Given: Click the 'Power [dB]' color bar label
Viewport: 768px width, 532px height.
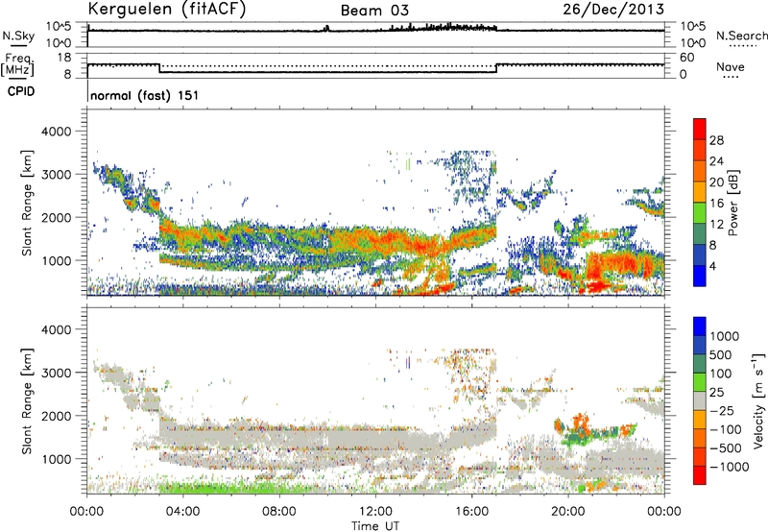Looking at the screenshot, I should pos(733,204).
